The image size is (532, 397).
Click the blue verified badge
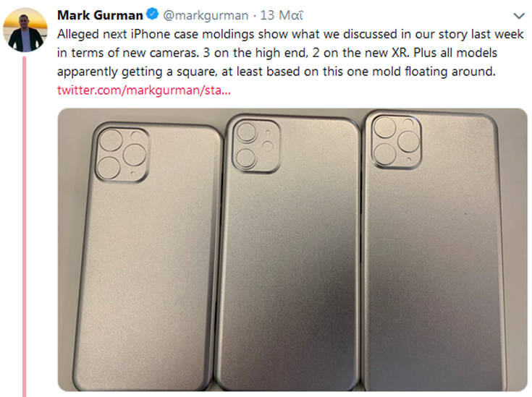point(152,14)
